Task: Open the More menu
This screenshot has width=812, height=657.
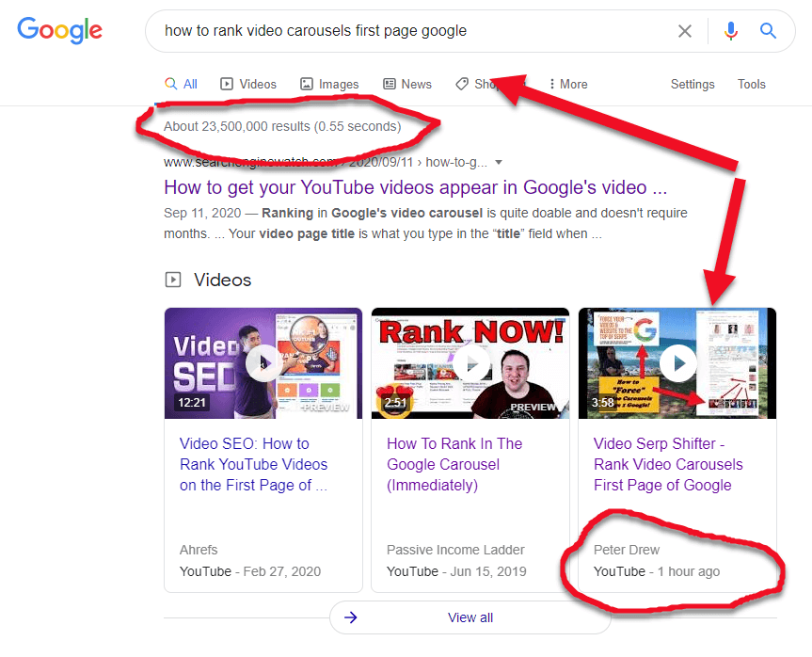Action: (x=568, y=84)
